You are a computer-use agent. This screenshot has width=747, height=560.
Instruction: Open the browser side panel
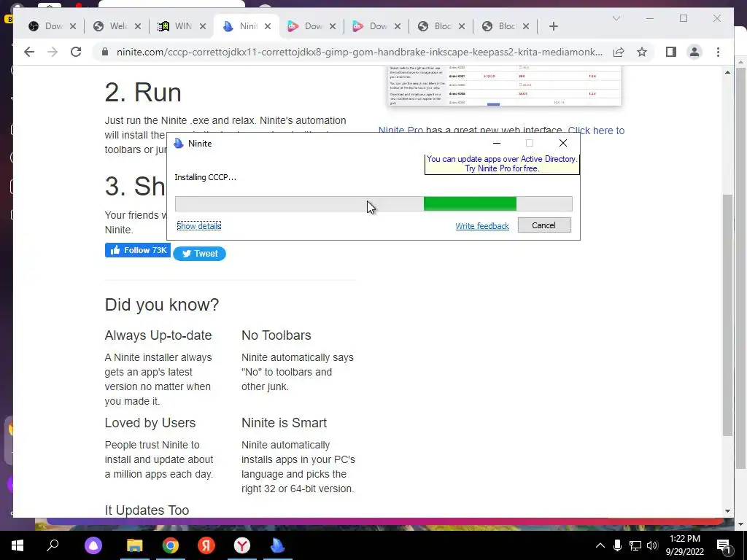[671, 52]
